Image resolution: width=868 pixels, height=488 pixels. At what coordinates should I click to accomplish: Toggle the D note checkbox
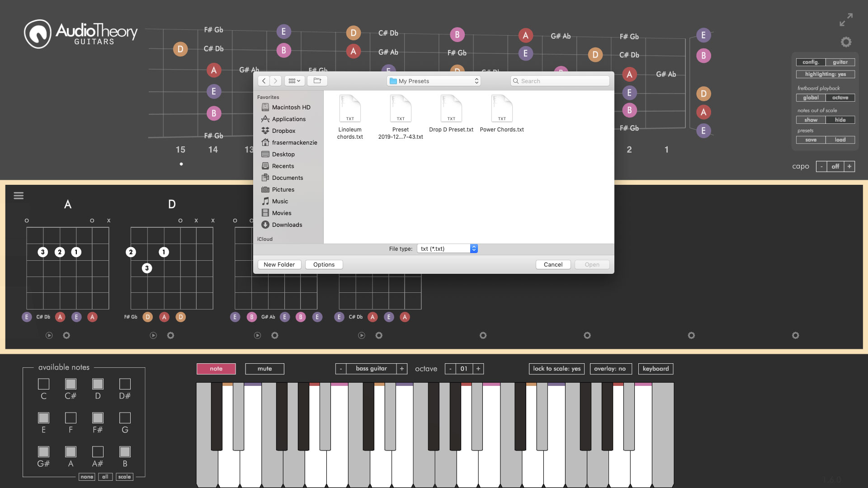tap(98, 384)
